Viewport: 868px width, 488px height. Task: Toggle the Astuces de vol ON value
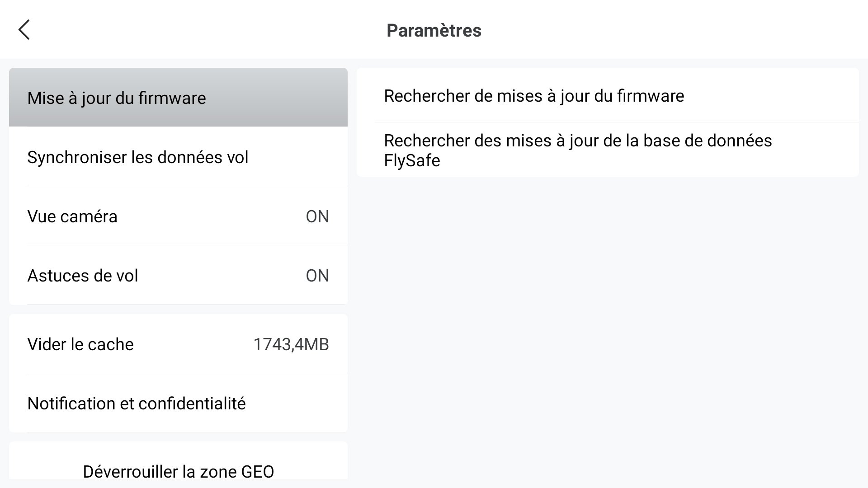317,276
